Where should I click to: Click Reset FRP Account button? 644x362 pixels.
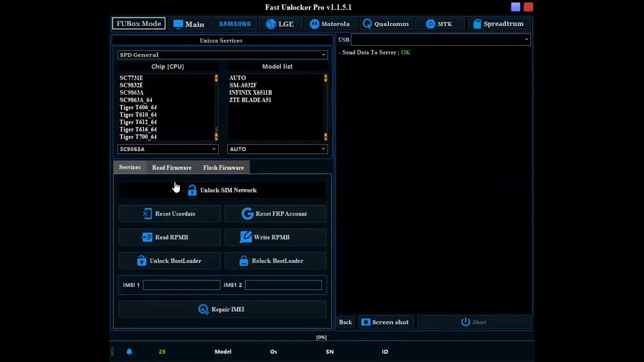tap(275, 214)
